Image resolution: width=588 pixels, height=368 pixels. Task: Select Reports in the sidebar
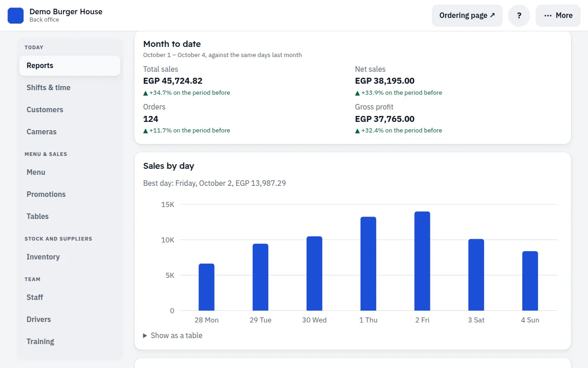(70, 66)
